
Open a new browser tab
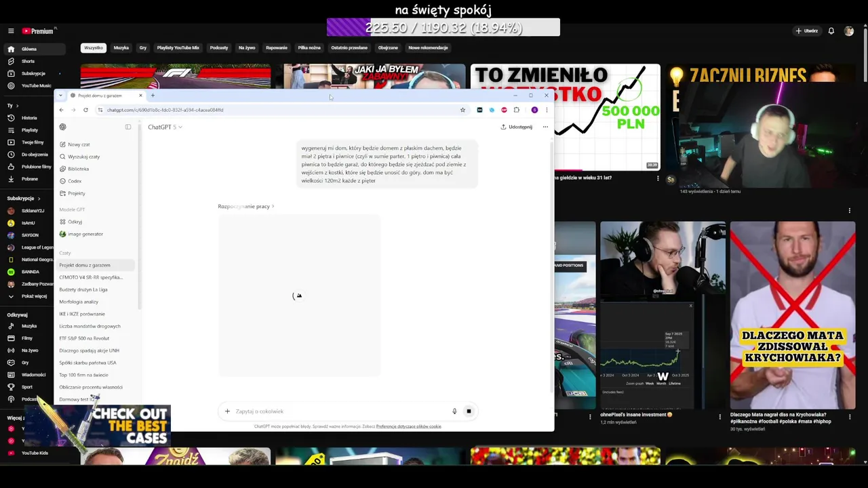pos(153,96)
